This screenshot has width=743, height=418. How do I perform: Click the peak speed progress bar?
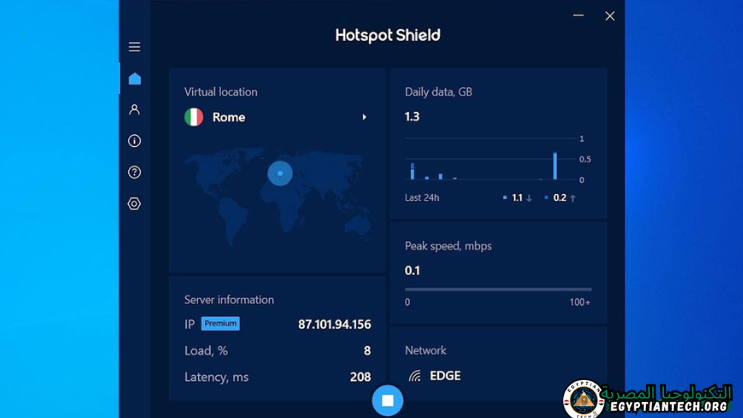pos(497,289)
